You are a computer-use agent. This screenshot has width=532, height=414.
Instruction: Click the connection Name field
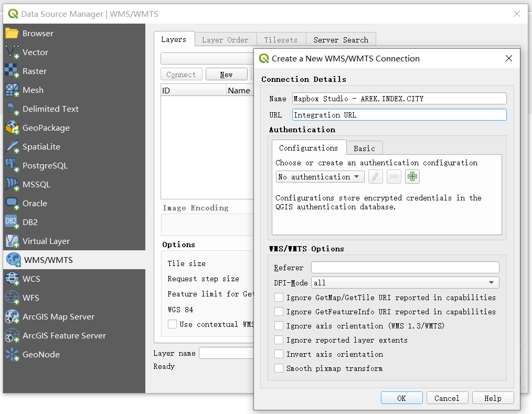point(399,99)
